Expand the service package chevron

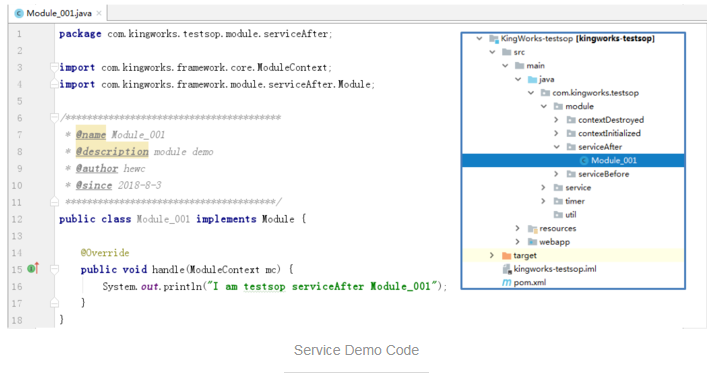(543, 188)
